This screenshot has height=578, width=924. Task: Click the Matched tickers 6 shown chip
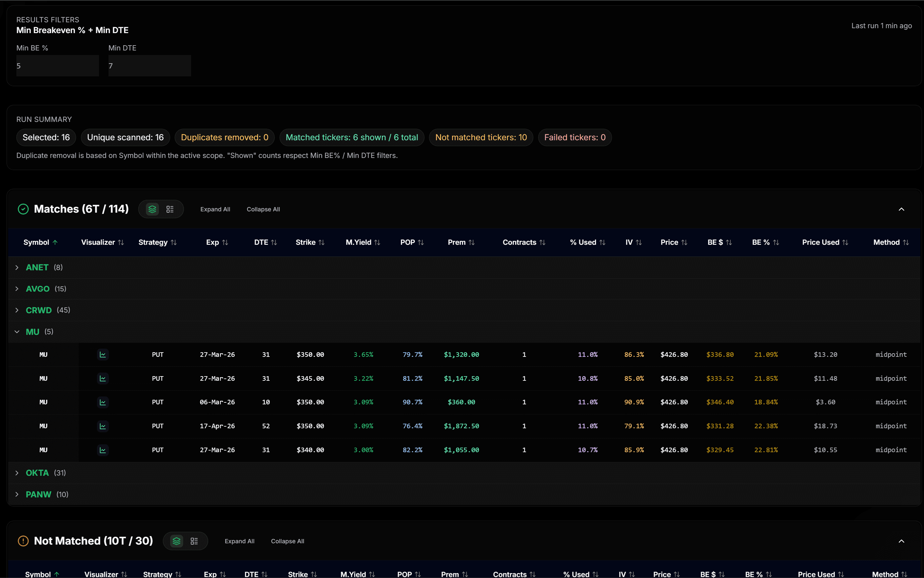[x=352, y=137]
